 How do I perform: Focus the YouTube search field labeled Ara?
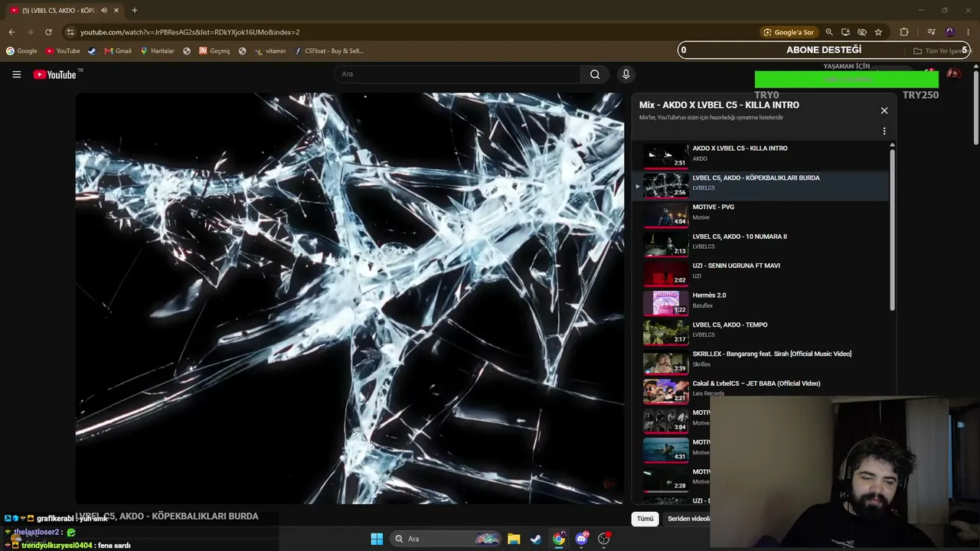(456, 74)
